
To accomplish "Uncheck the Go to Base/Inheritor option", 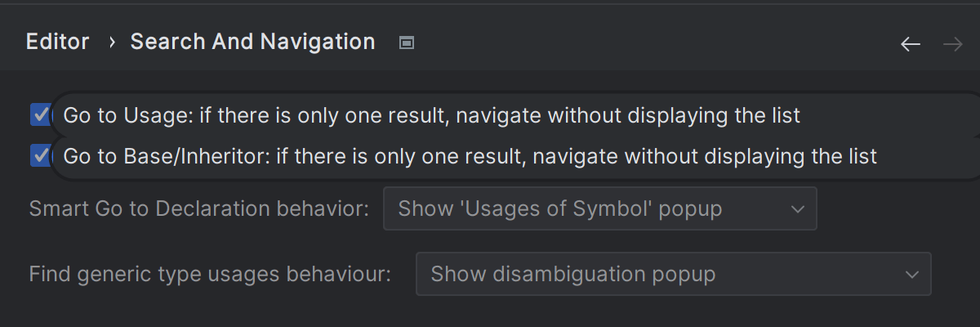I will [40, 155].
